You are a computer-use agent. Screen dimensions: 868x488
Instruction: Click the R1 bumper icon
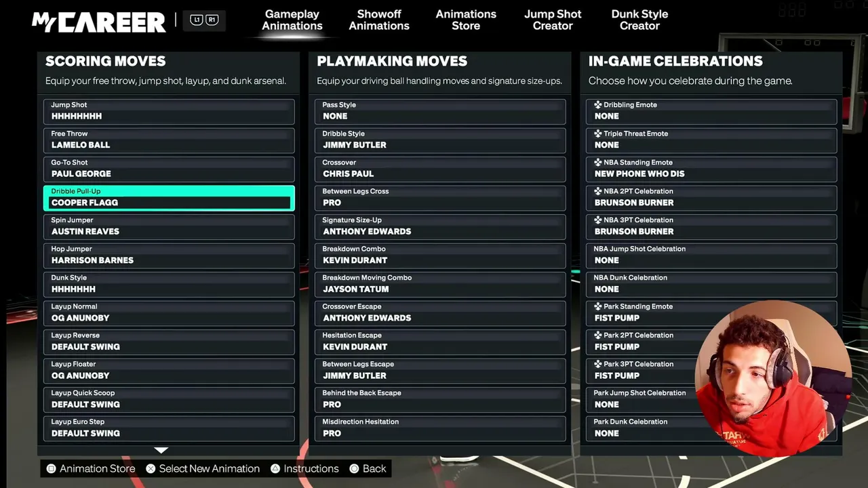[x=212, y=20]
